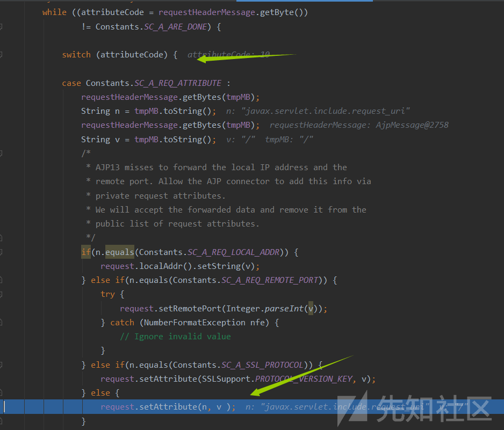Click the 'try' keyword
Viewport: 504px width, 430px height.
[x=107, y=294]
